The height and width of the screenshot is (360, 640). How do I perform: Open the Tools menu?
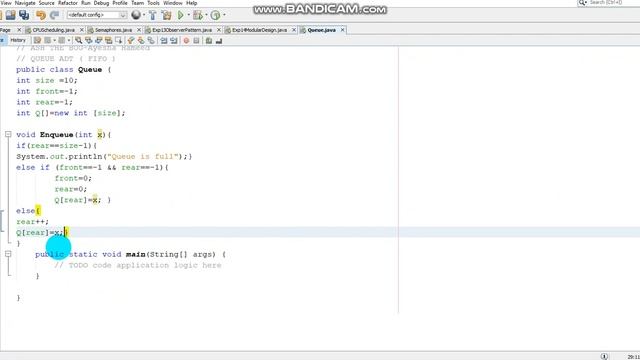point(153,3)
